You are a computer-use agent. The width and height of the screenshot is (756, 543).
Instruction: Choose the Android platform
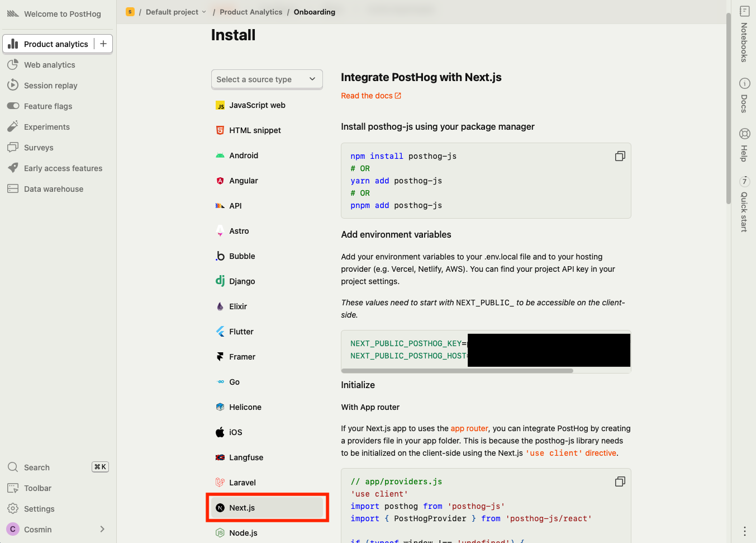pyautogui.click(x=267, y=155)
